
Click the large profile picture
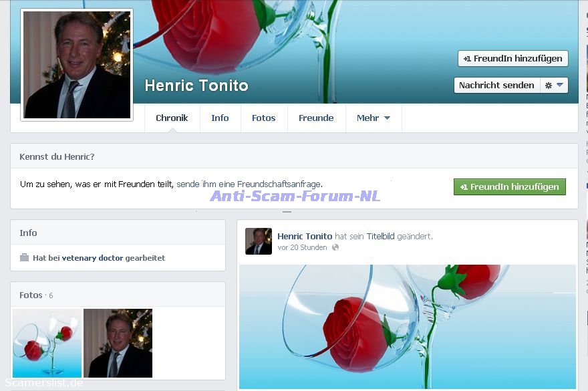click(77, 65)
